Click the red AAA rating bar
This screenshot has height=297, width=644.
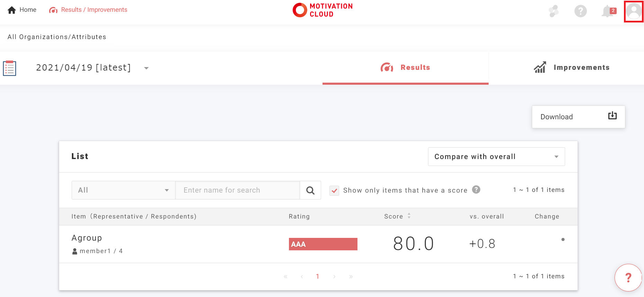coord(323,244)
